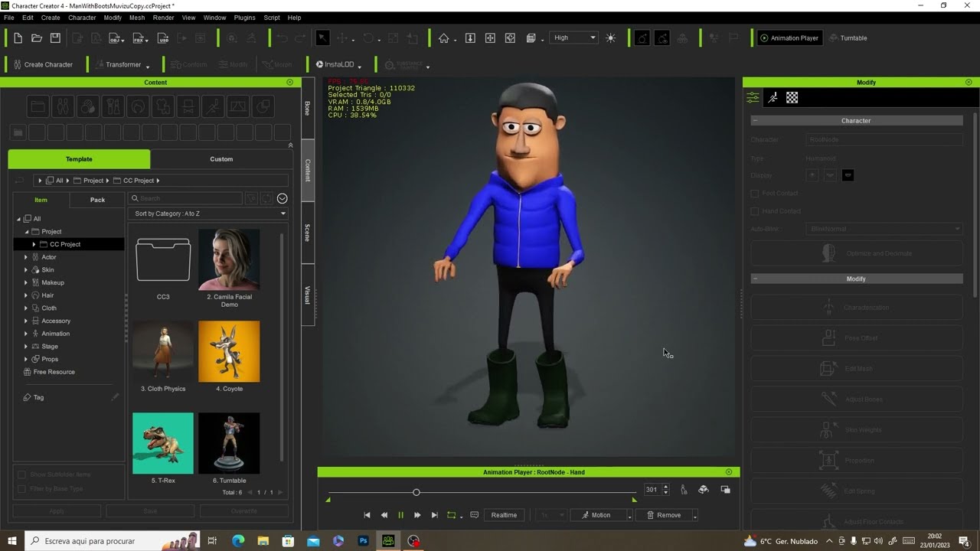The width and height of the screenshot is (980, 551).
Task: Click the Animation Player button
Action: tap(789, 38)
